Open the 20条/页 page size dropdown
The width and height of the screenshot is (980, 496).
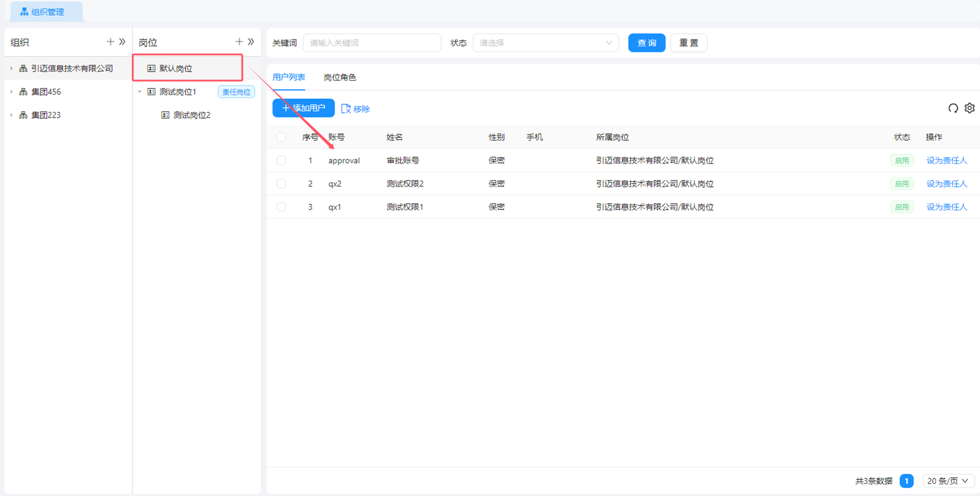[947, 481]
